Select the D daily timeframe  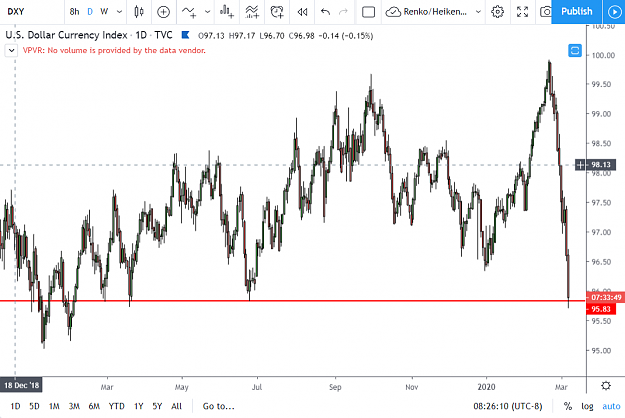90,12
